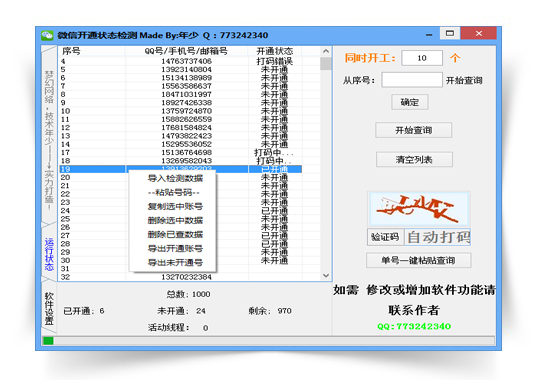Click the 联系作者 text
The height and width of the screenshot is (380, 539).
tap(414, 310)
